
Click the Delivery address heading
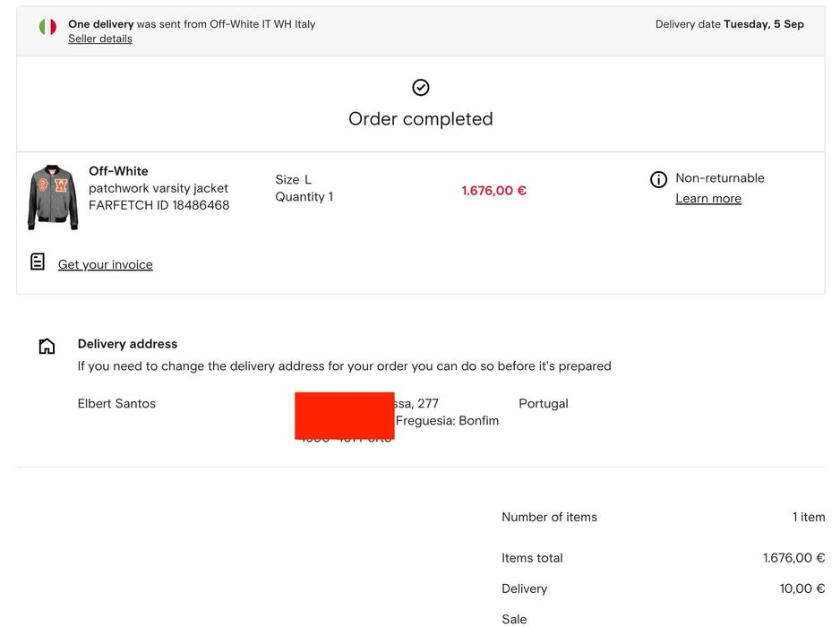127,344
